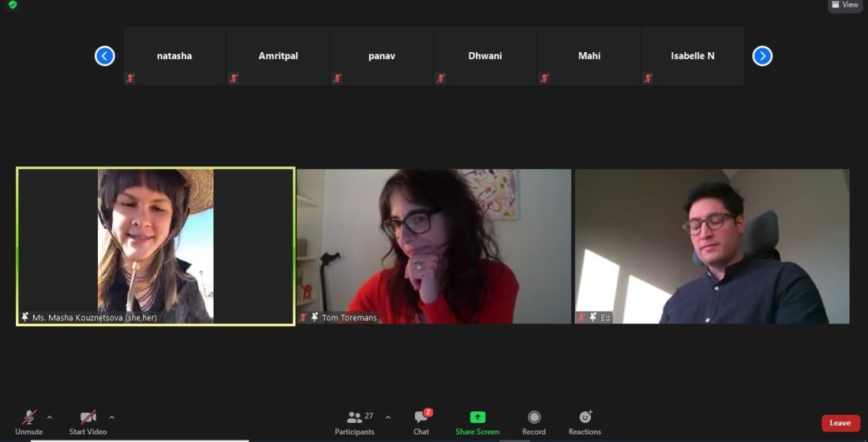Go to previous page of participant thumbnails
This screenshot has width=868, height=442.
pyautogui.click(x=105, y=56)
